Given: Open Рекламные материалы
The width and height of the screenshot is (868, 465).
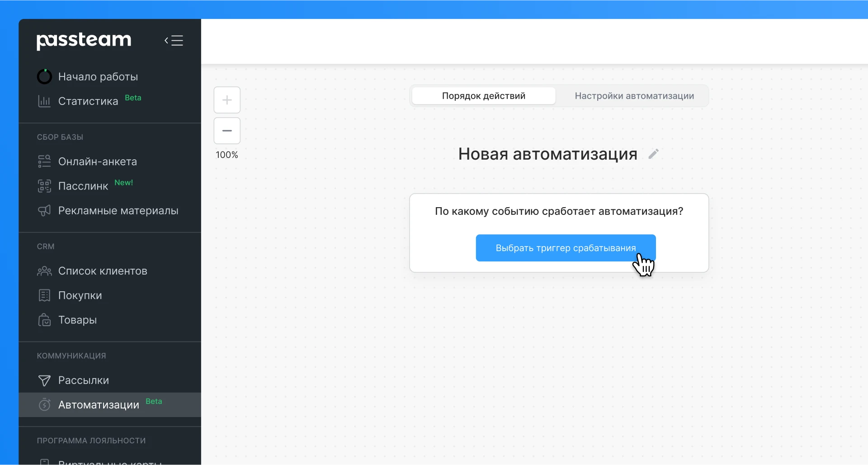Looking at the screenshot, I should coord(118,210).
